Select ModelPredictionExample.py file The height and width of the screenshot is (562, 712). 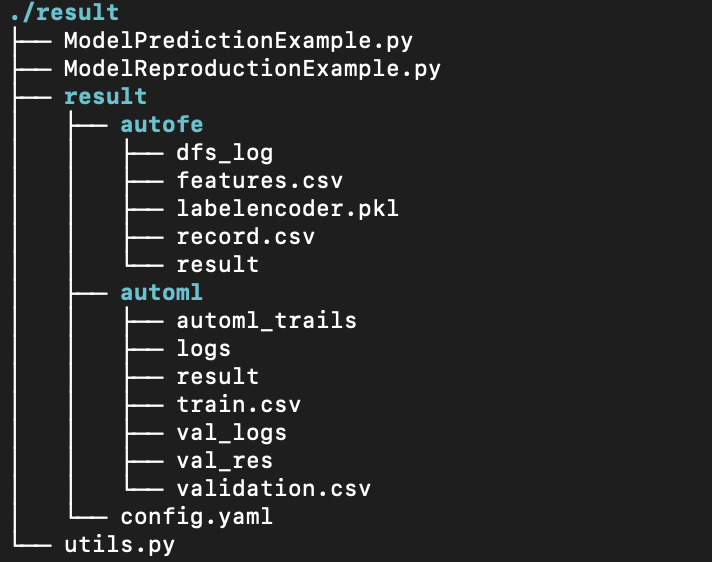(238, 41)
